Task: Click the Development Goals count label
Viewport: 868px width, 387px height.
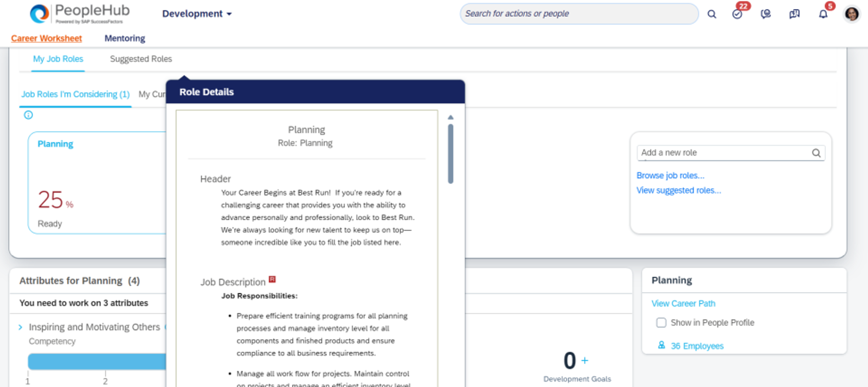Action: coord(577,379)
